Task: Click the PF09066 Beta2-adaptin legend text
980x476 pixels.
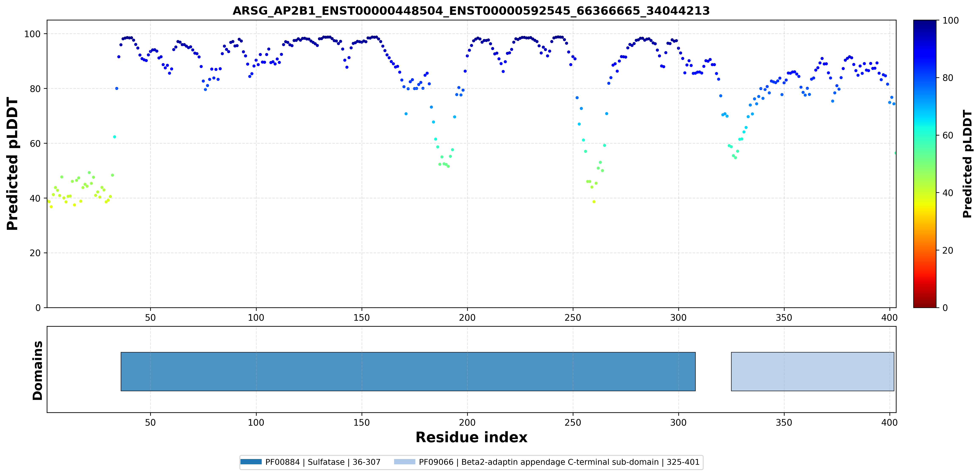Action: 559,462
